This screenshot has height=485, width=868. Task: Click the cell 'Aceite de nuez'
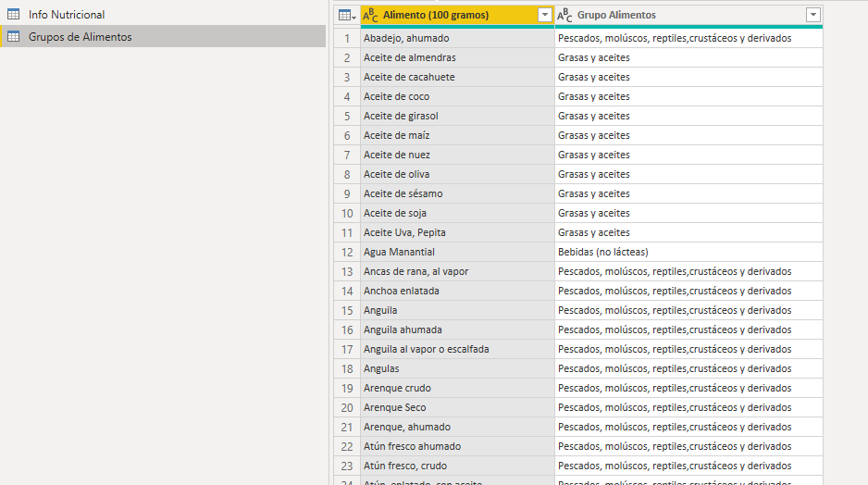[x=457, y=155]
